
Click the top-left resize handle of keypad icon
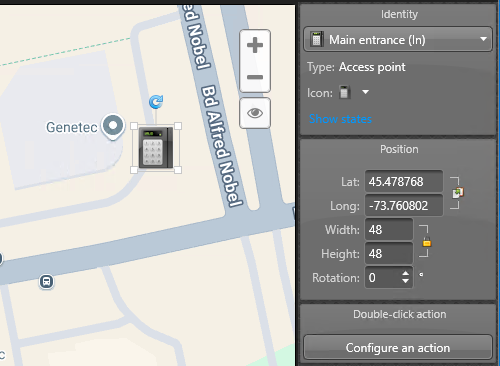click(x=134, y=126)
